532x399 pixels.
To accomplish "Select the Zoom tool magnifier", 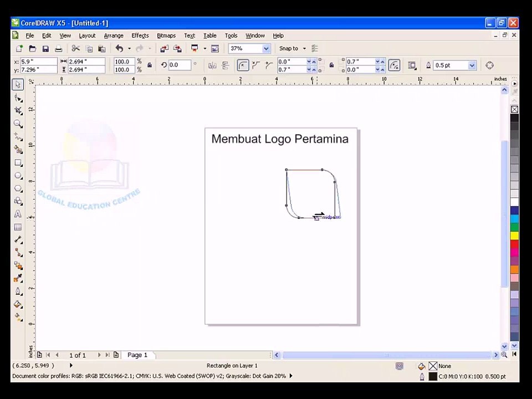I will point(18,124).
